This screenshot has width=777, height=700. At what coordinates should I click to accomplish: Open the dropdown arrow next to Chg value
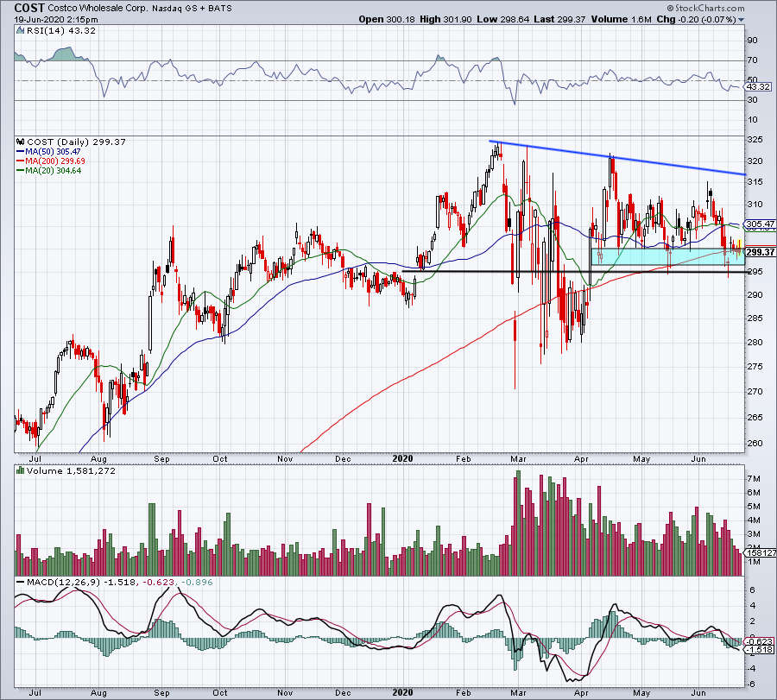(742, 20)
